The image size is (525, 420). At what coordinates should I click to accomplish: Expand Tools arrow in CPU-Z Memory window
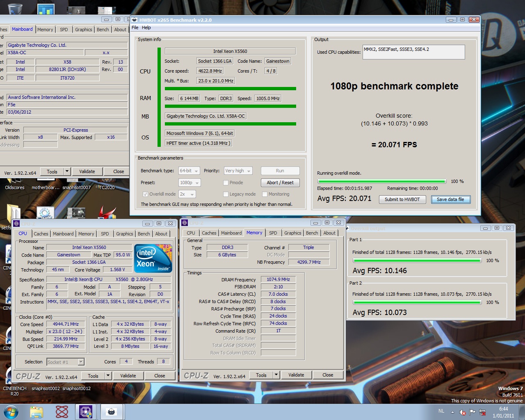[276, 375]
